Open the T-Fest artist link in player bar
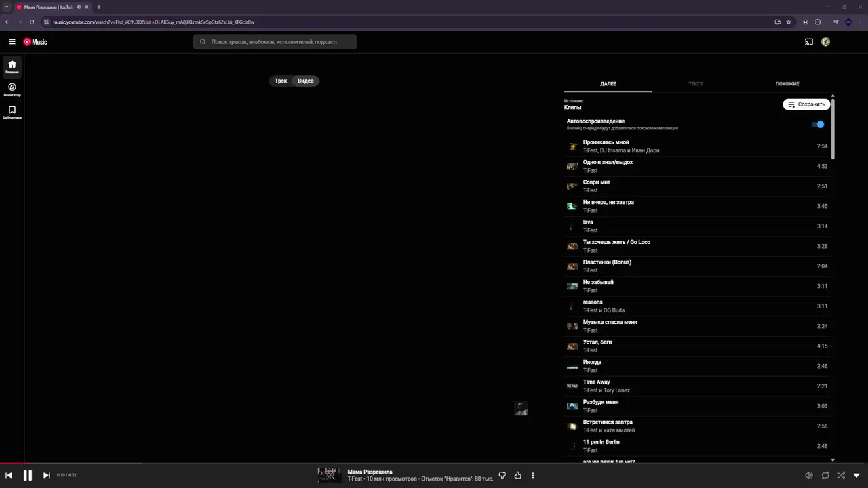The image size is (868, 488). coord(355,479)
